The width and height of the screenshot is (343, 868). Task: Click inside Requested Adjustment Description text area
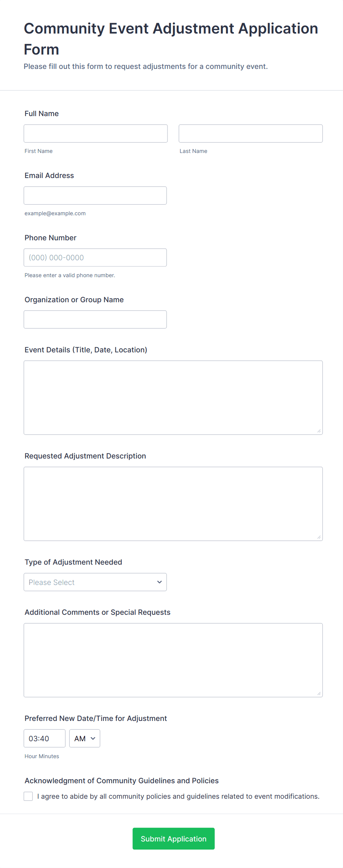tap(173, 503)
